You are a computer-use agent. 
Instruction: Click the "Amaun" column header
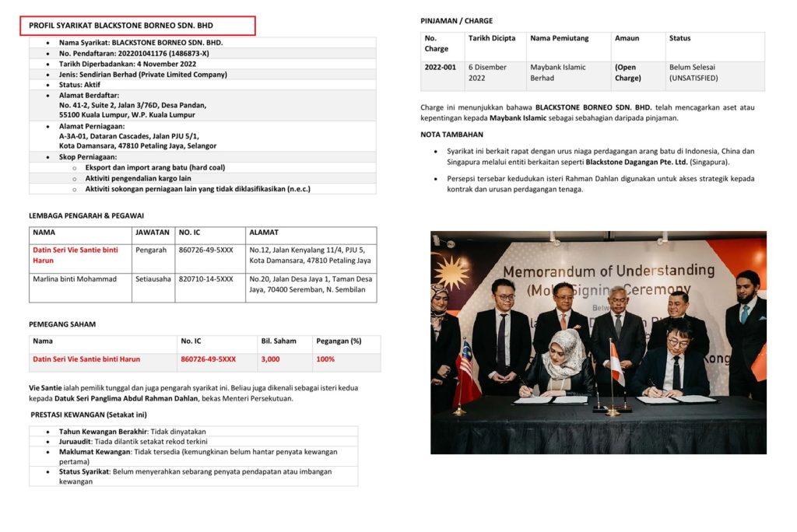pos(627,38)
